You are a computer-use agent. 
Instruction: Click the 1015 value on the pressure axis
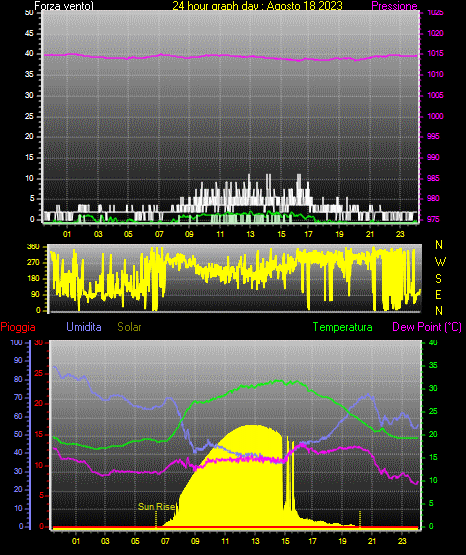(x=435, y=53)
